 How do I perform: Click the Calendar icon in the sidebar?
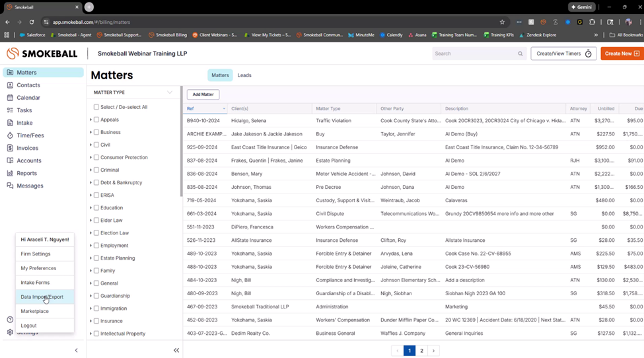coord(10,98)
